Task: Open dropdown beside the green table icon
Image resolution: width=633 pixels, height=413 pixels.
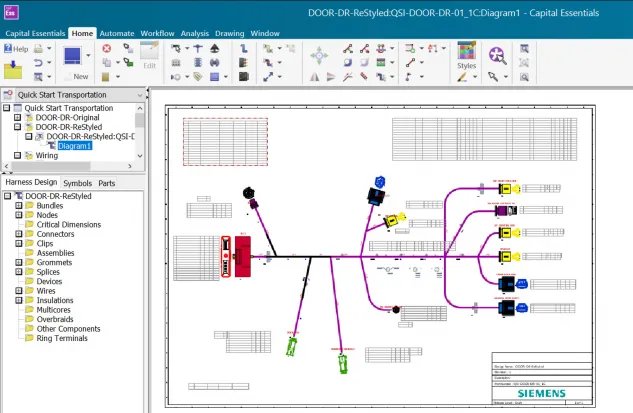Action: (392, 63)
